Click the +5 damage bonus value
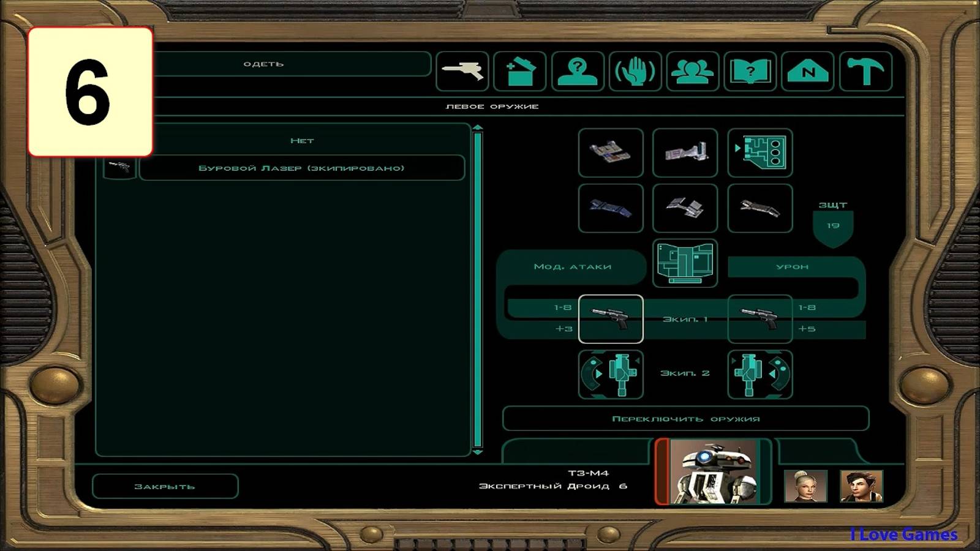This screenshot has height=551, width=980. pos(807,329)
